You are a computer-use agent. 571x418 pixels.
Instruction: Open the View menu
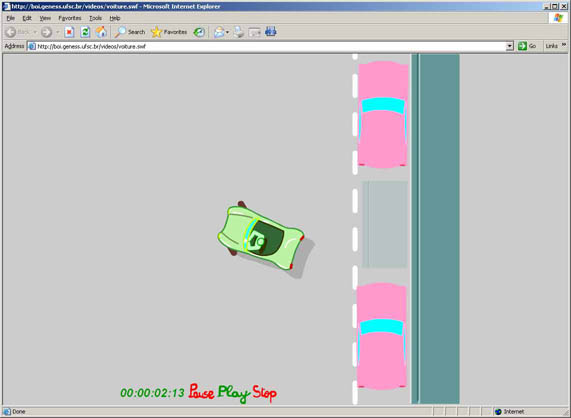point(45,18)
